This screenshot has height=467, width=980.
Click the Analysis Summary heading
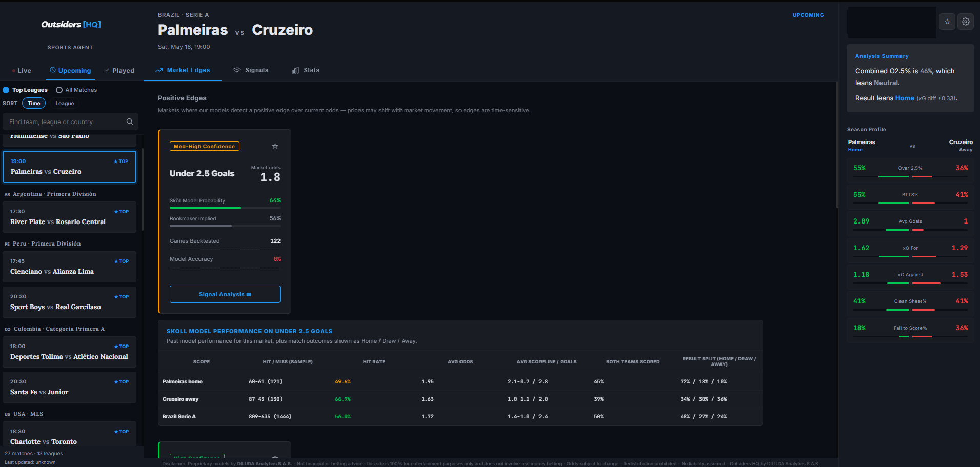[882, 56]
